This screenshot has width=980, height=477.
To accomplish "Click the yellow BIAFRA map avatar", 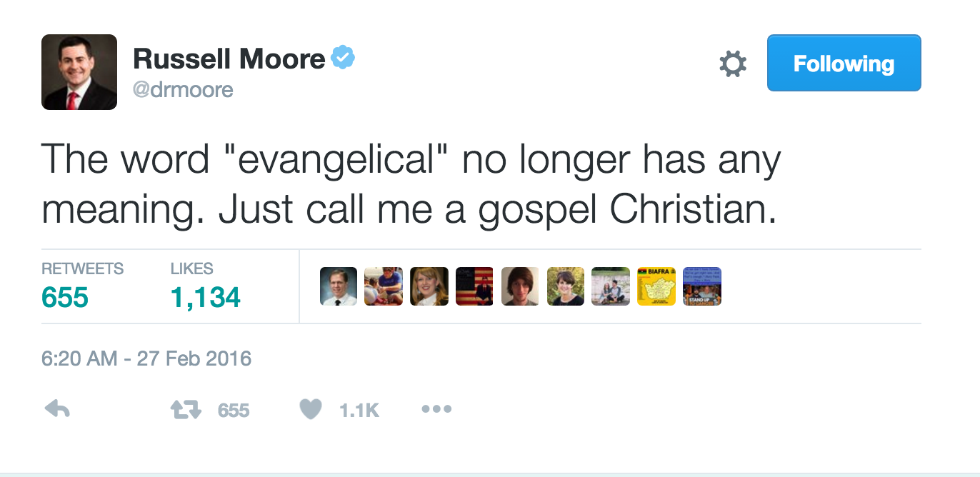I will [656, 286].
